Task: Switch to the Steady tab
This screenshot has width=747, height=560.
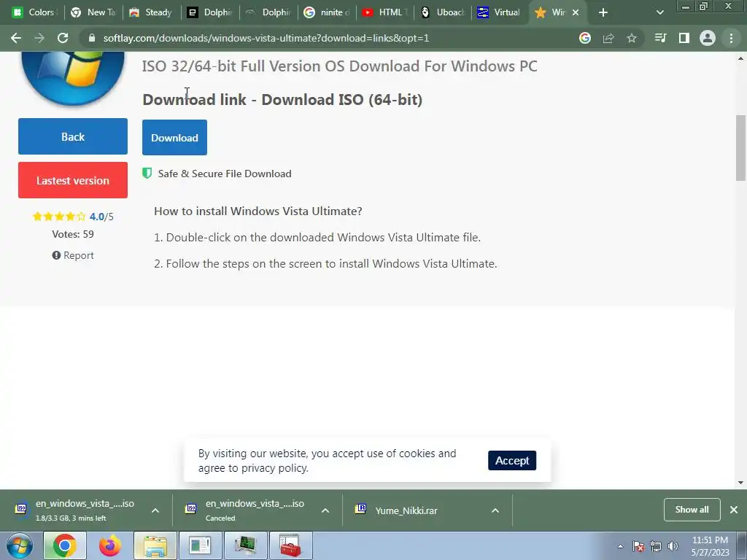Action: 150,12
